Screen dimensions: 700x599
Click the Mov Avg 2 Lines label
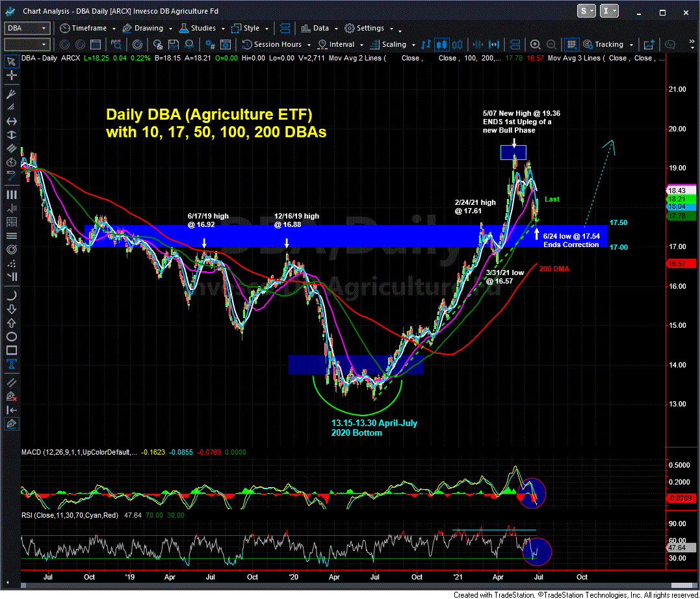[x=356, y=58]
